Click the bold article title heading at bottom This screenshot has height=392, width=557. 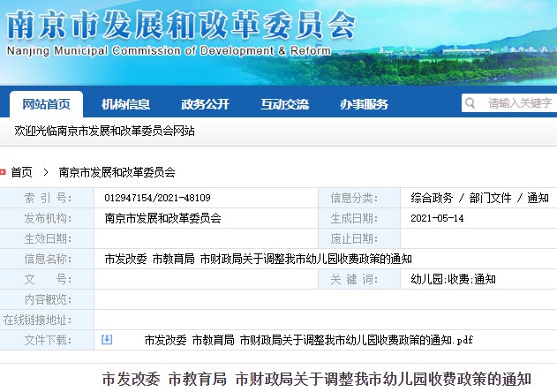(x=317, y=379)
